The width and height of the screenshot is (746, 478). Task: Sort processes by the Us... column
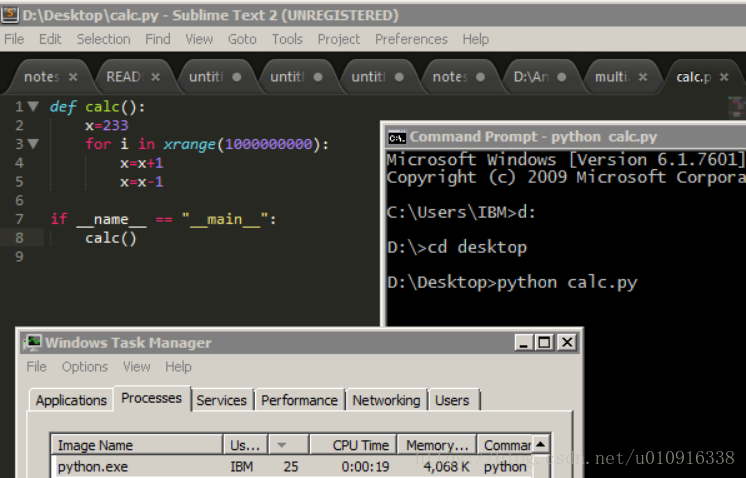245,445
